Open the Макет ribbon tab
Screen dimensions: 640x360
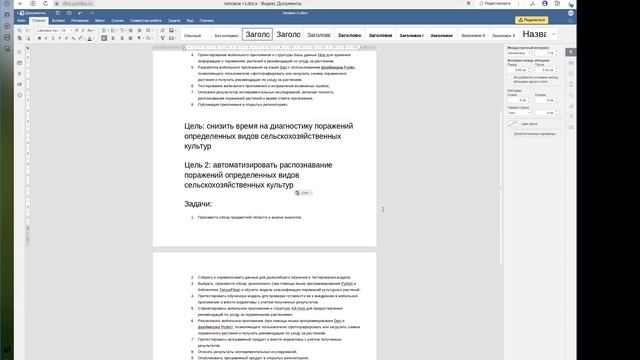tap(100, 20)
